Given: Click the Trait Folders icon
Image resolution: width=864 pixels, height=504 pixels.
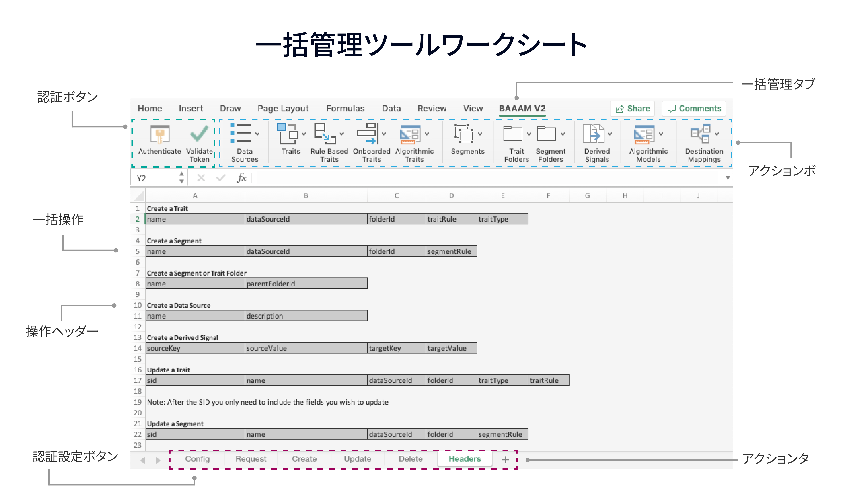Looking at the screenshot, I should click(x=513, y=134).
